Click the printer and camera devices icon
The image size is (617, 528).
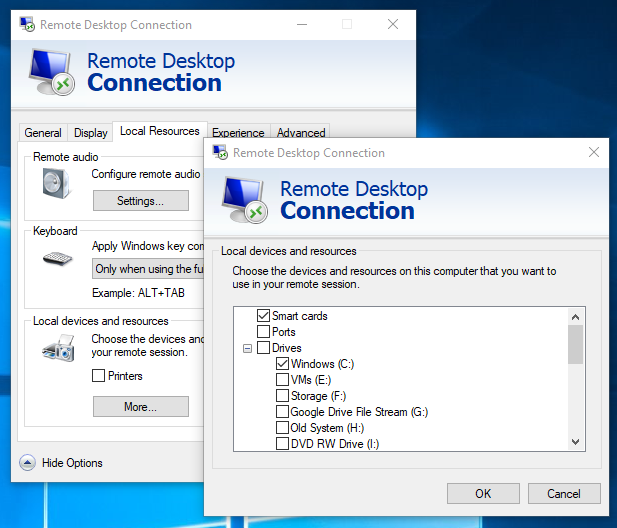[58, 348]
